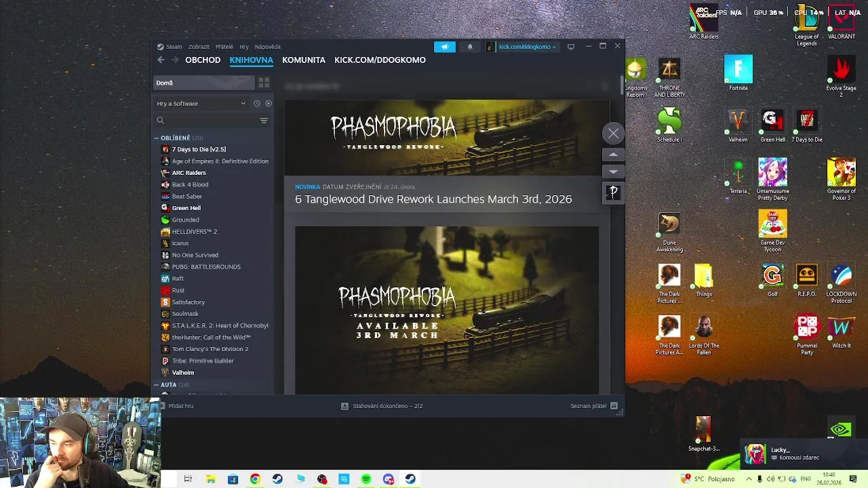
Task: Open the Nápověda menu
Action: pyautogui.click(x=268, y=47)
